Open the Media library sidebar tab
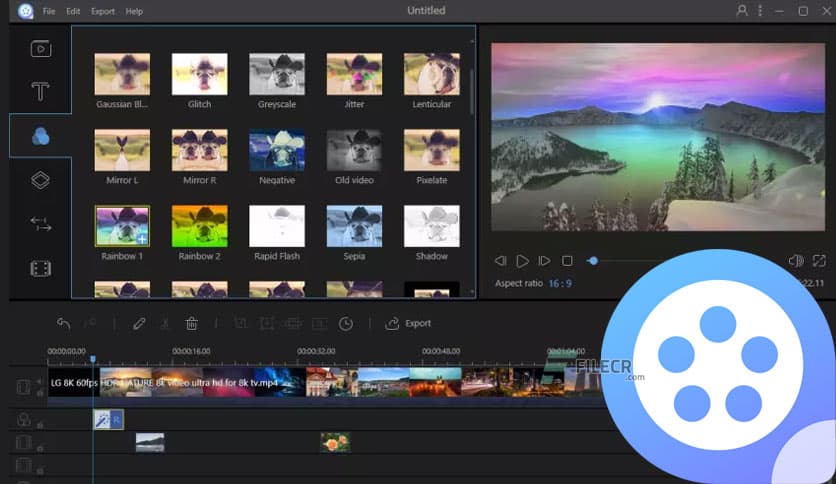Screen dimensions: 836x484 click(41, 49)
